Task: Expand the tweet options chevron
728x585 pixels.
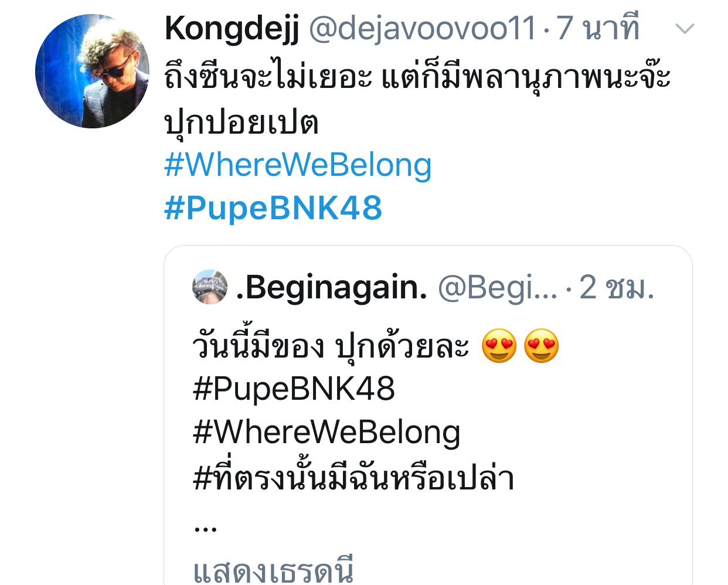Action: click(x=685, y=28)
